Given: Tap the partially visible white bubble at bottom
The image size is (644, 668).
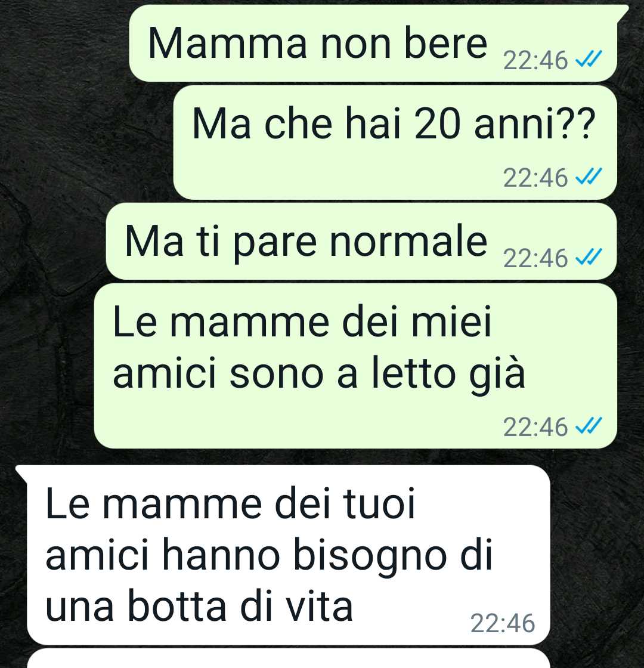Looking at the screenshot, I should point(289,658).
